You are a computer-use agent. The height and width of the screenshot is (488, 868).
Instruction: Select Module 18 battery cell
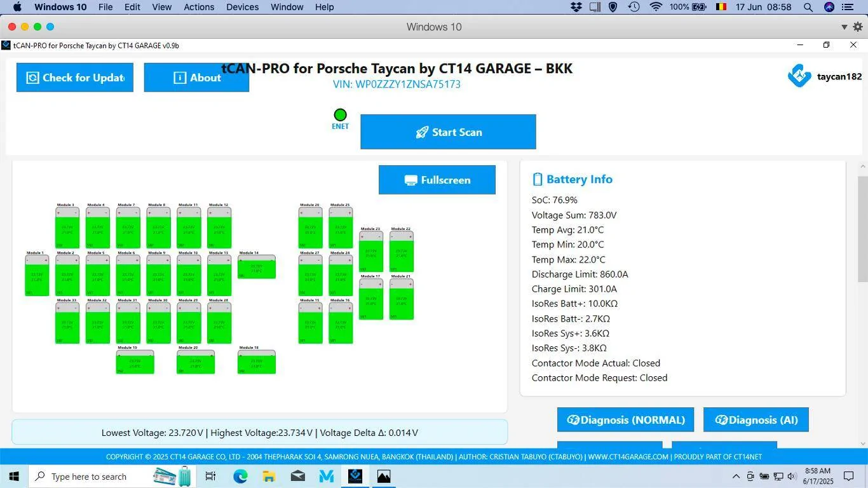pyautogui.click(x=257, y=362)
